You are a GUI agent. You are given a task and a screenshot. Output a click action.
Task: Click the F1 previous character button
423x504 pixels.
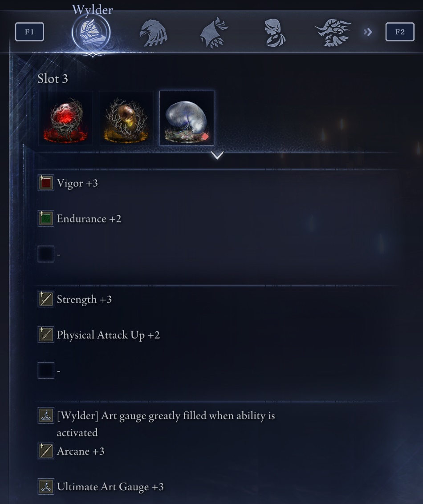click(x=29, y=32)
